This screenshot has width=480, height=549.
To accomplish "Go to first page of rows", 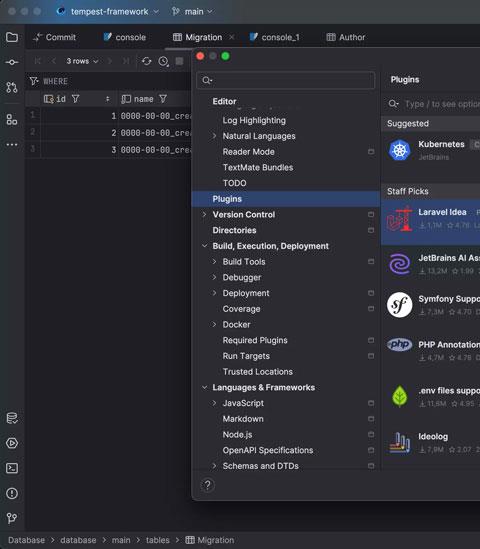I will pyautogui.click(x=37, y=61).
